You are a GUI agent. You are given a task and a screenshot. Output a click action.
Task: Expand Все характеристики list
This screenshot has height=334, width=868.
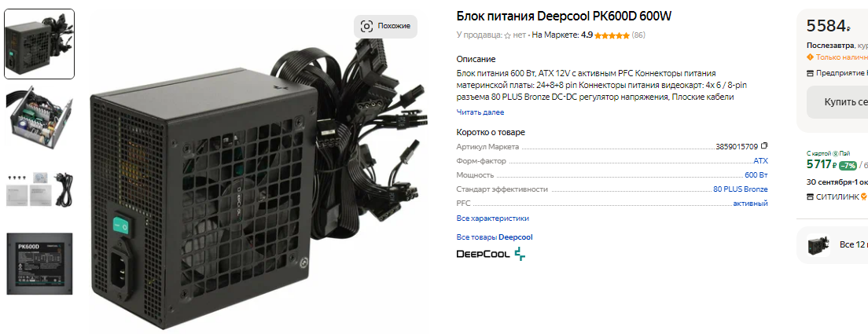pos(493,218)
